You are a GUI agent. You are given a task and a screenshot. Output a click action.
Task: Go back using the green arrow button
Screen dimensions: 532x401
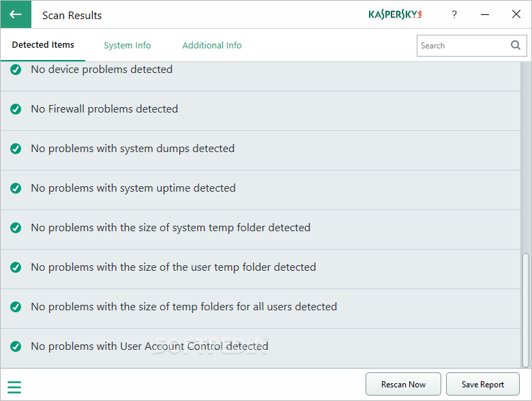click(x=16, y=14)
